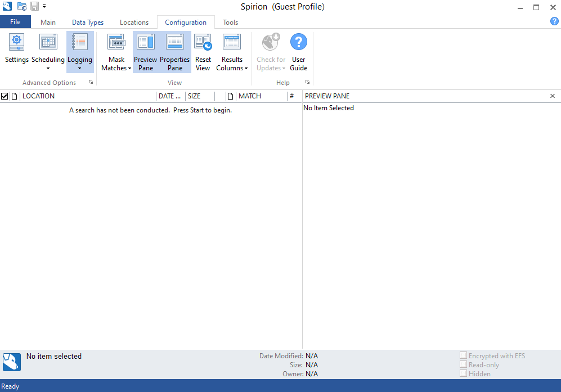Check the Hidden attribute checkbox
Viewport: 561px width, 392px height.
(463, 373)
